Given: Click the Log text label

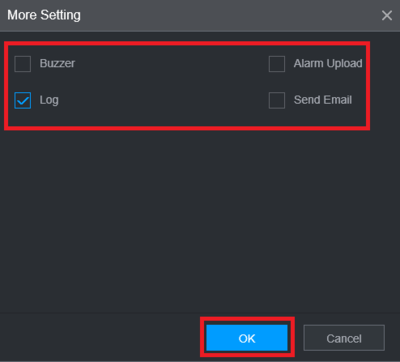Looking at the screenshot, I should click(x=49, y=100).
